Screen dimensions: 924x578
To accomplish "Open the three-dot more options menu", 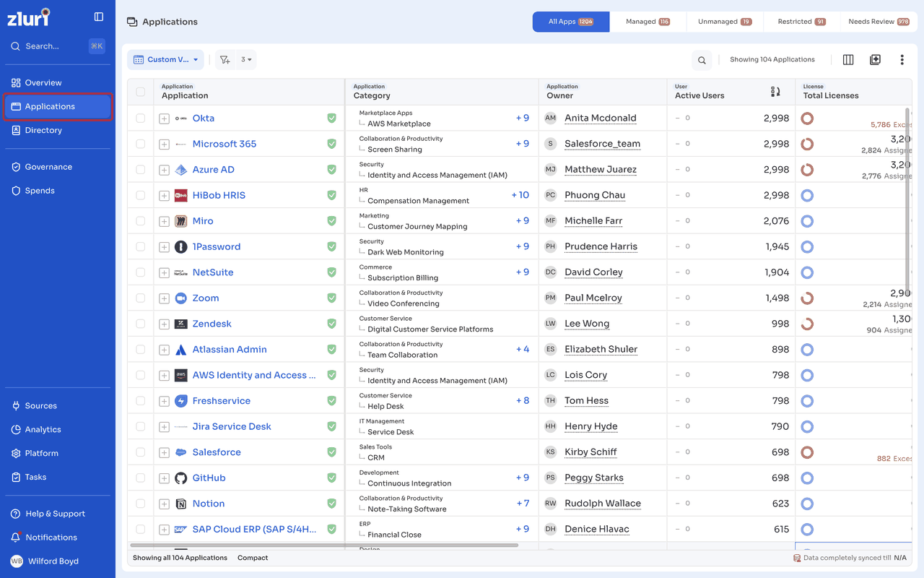I will click(902, 60).
